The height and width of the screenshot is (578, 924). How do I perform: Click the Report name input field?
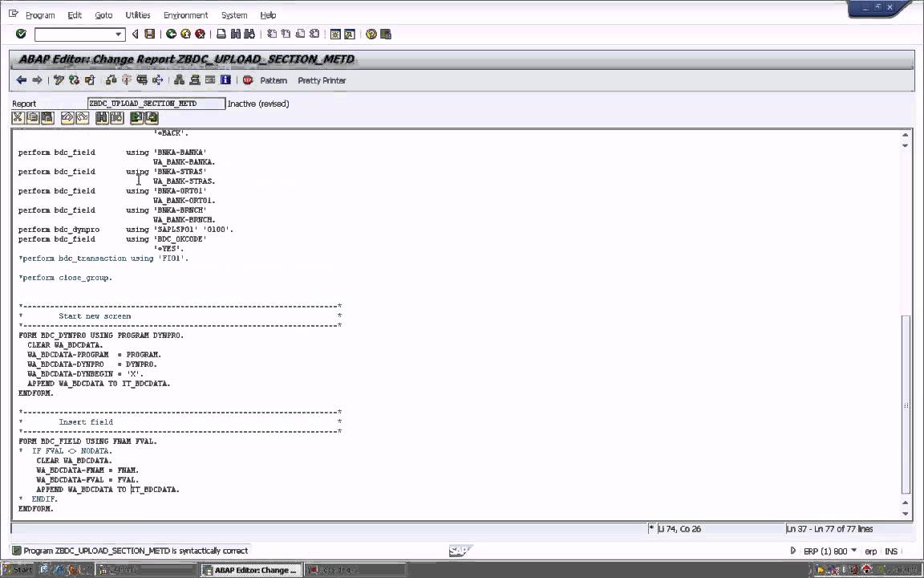point(156,104)
